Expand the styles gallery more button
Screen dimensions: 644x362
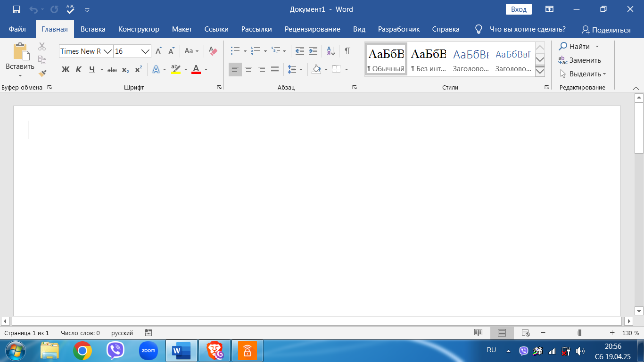tap(540, 71)
